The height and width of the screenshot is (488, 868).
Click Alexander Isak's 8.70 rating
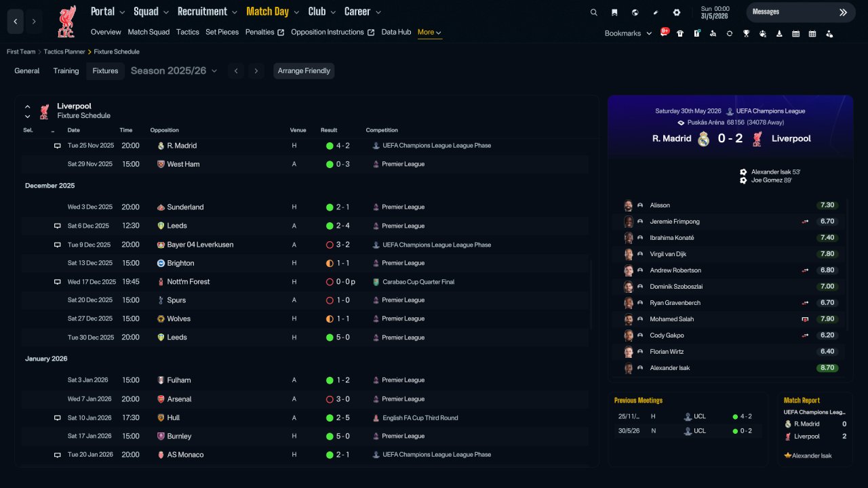827,368
